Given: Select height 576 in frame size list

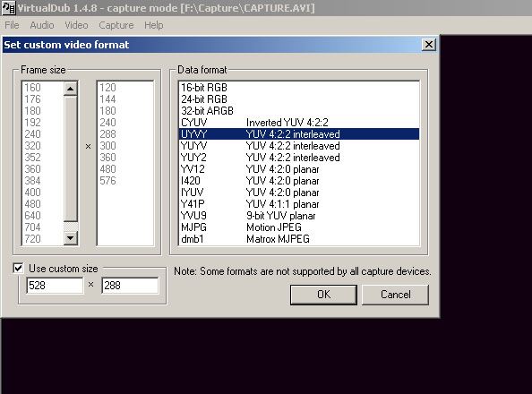Looking at the screenshot, I should coord(125,181).
